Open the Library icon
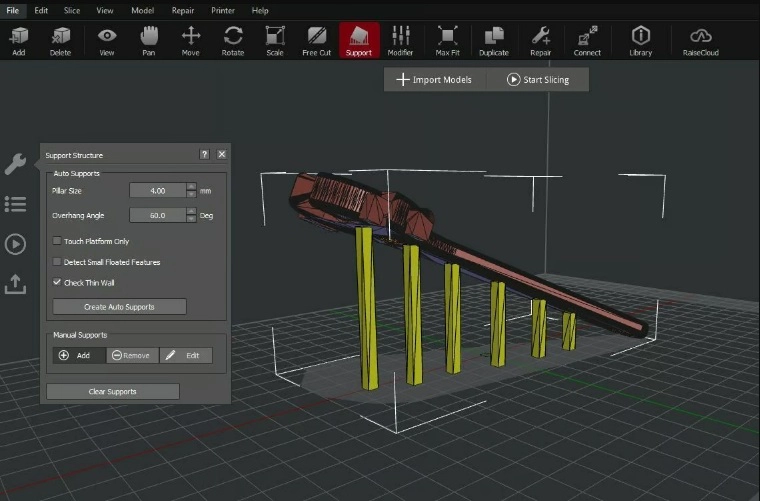The image size is (760, 501). [x=641, y=41]
